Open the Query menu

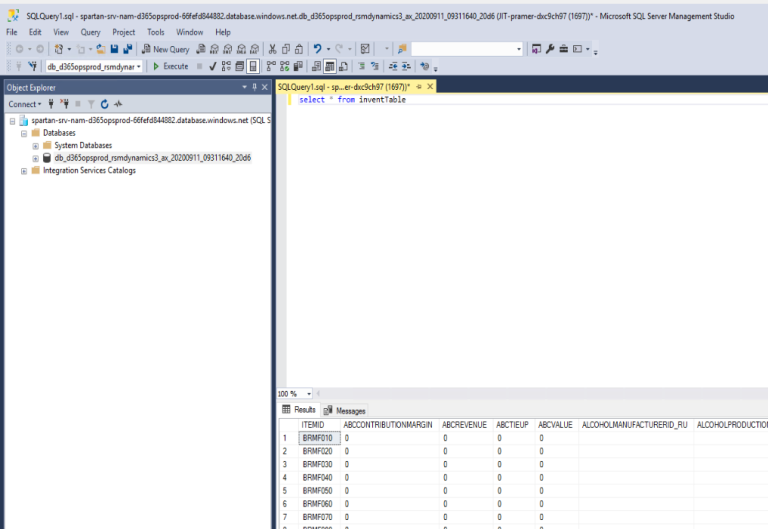click(x=90, y=32)
